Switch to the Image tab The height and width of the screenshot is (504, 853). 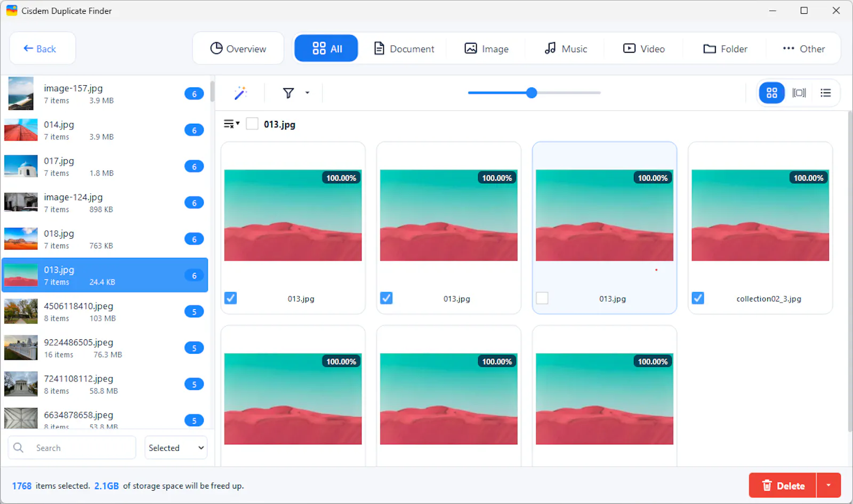pos(486,48)
